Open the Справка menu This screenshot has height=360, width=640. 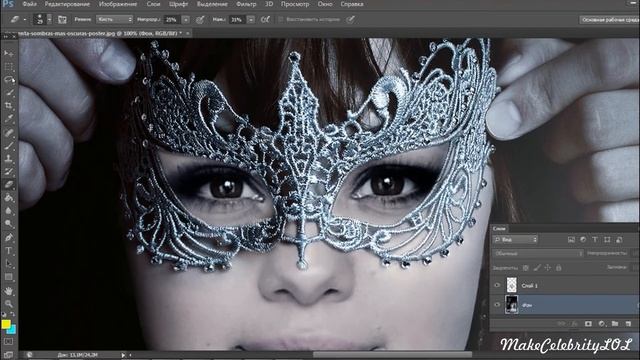tap(352, 4)
